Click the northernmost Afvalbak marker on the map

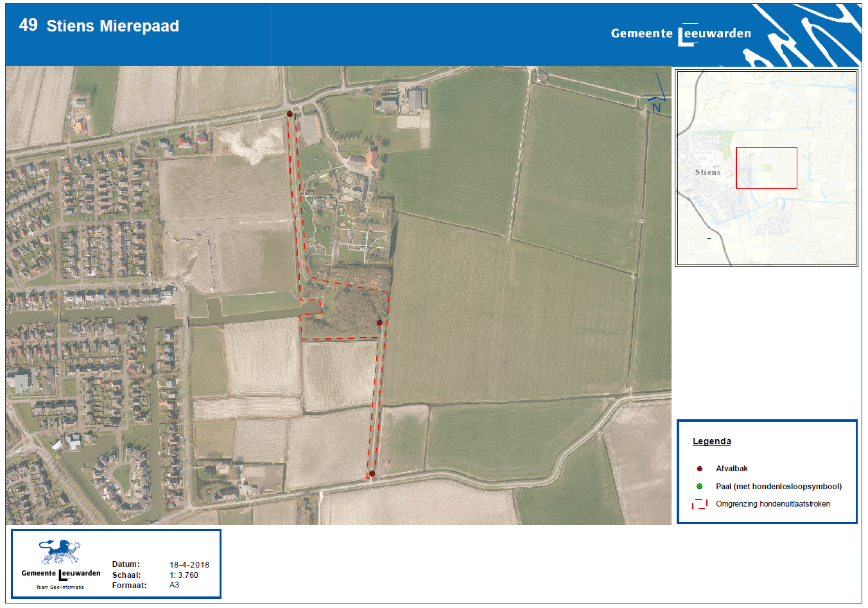tap(290, 114)
